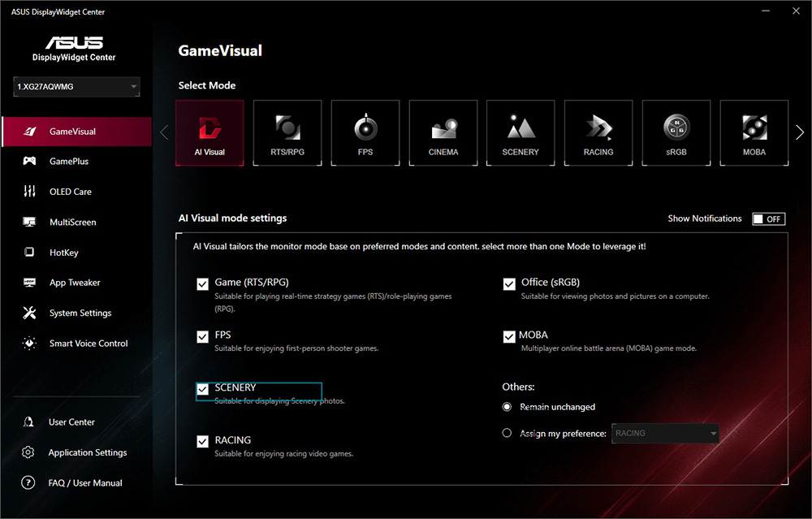Toggle Show Notifications switch
This screenshot has height=519, width=812.
pos(768,219)
